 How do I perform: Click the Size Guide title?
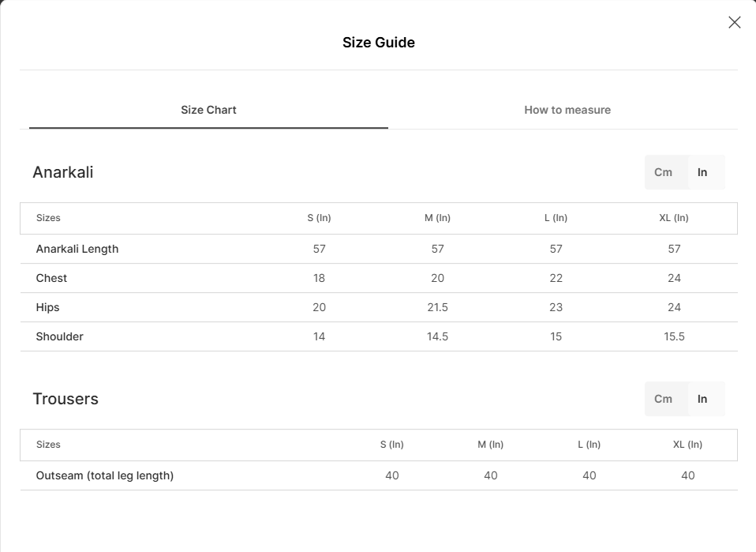click(x=379, y=43)
